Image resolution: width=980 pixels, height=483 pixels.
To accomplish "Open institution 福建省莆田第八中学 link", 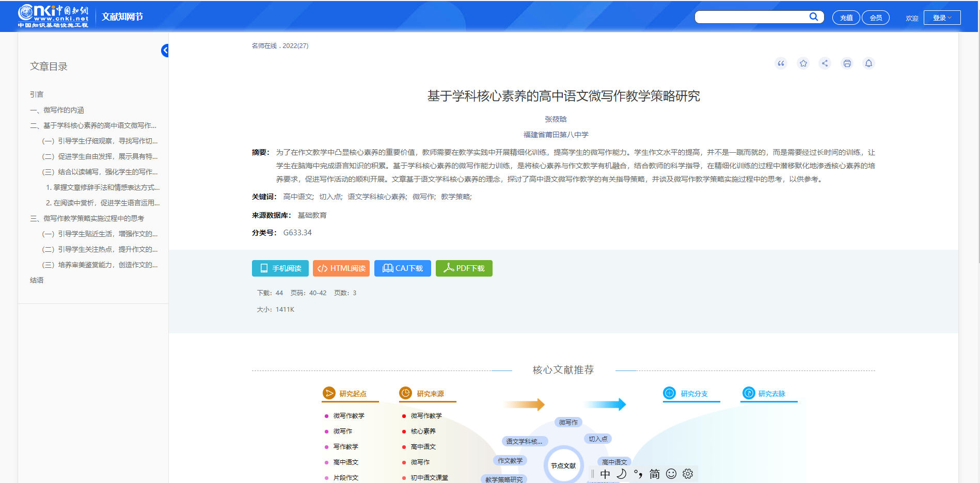I will coord(556,135).
